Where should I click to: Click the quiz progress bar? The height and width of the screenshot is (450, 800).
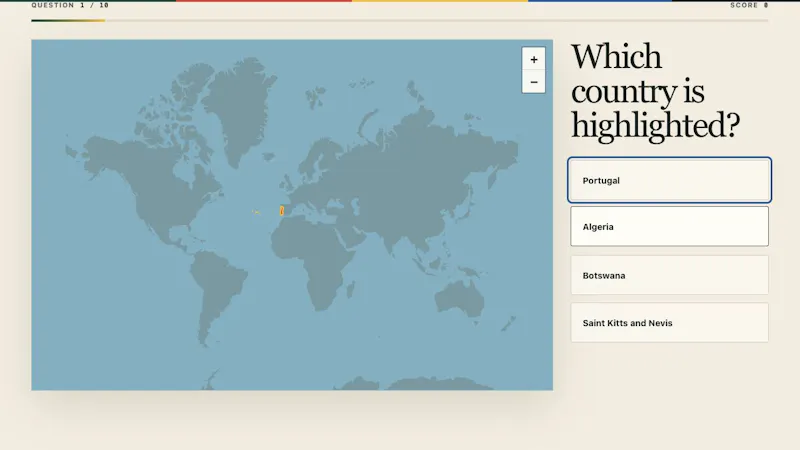pos(399,20)
